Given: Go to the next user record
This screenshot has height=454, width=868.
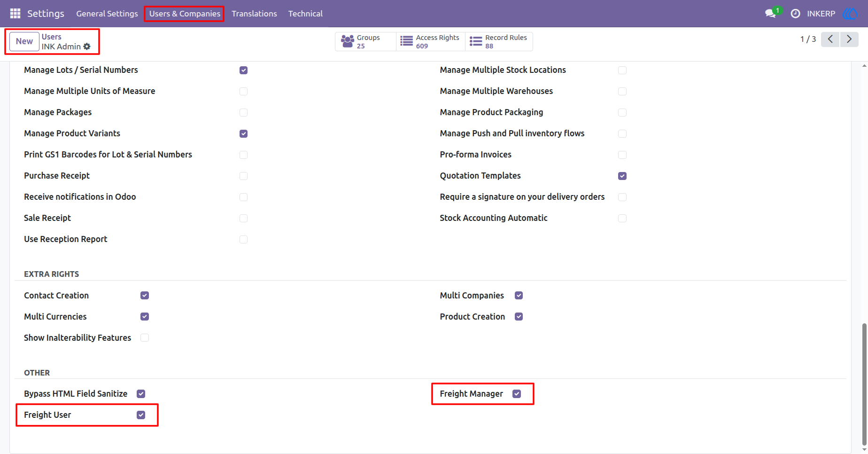Looking at the screenshot, I should pyautogui.click(x=849, y=39).
